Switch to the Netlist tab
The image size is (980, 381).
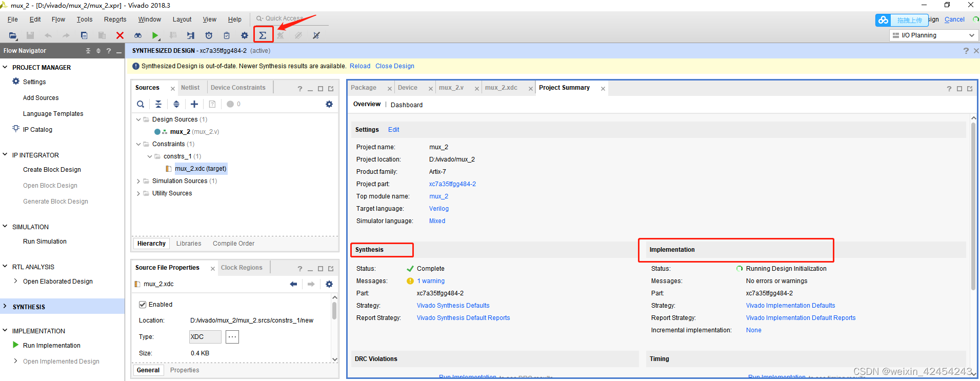click(x=190, y=88)
